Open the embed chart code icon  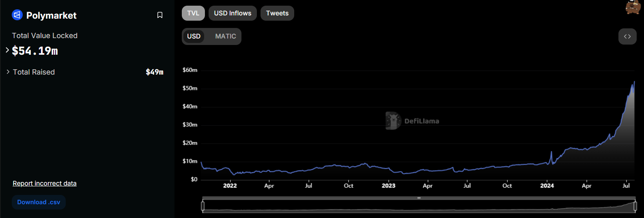tap(627, 36)
